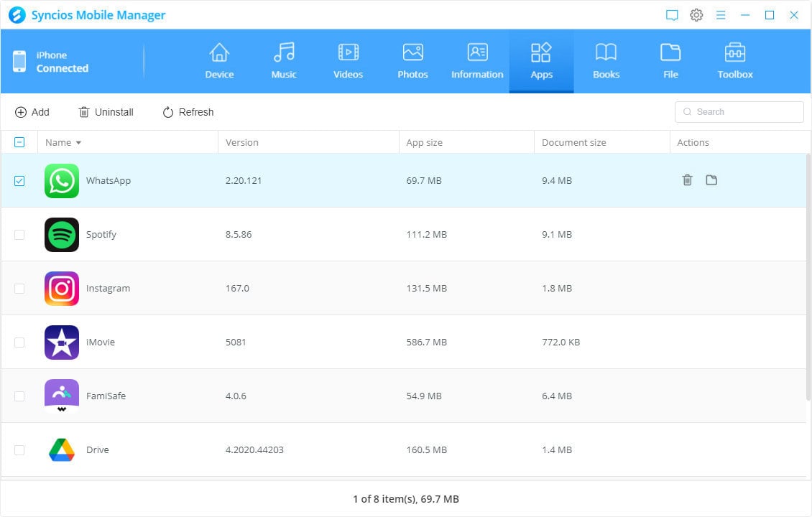Image resolution: width=812 pixels, height=517 pixels.
Task: Uncheck the WhatsApp checkbox
Action: (19, 181)
